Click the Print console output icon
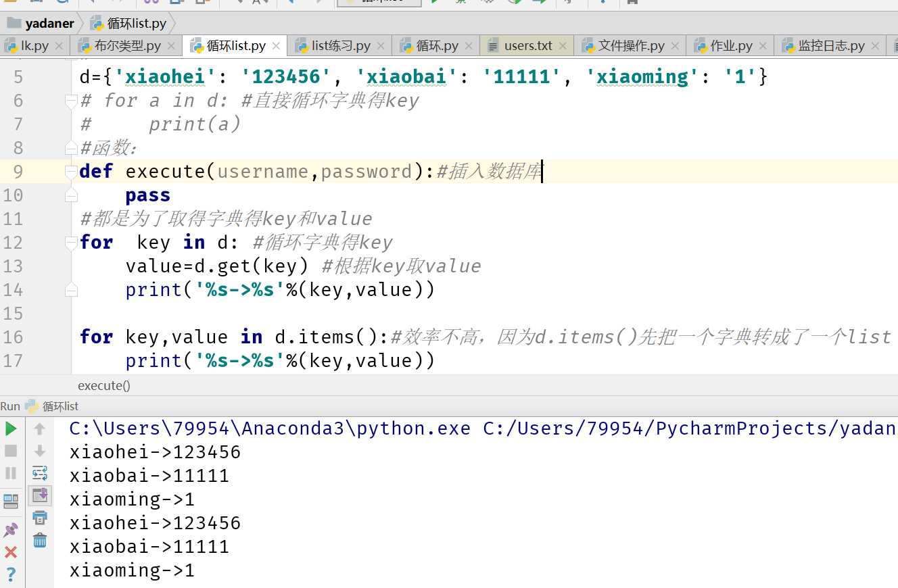 (40, 518)
